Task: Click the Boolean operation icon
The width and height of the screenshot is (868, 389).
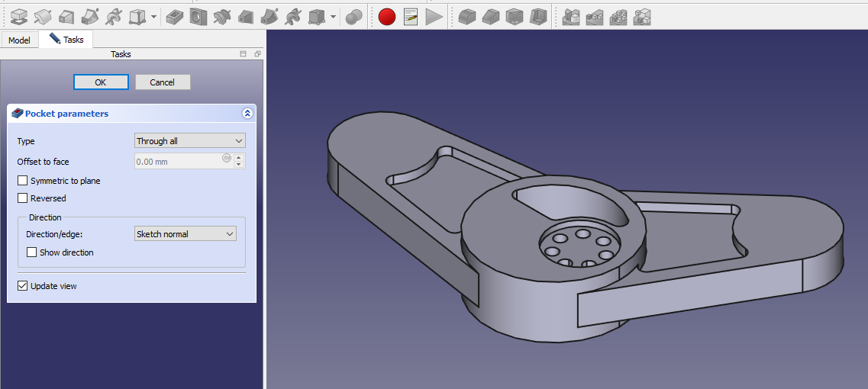Action: pos(353,16)
